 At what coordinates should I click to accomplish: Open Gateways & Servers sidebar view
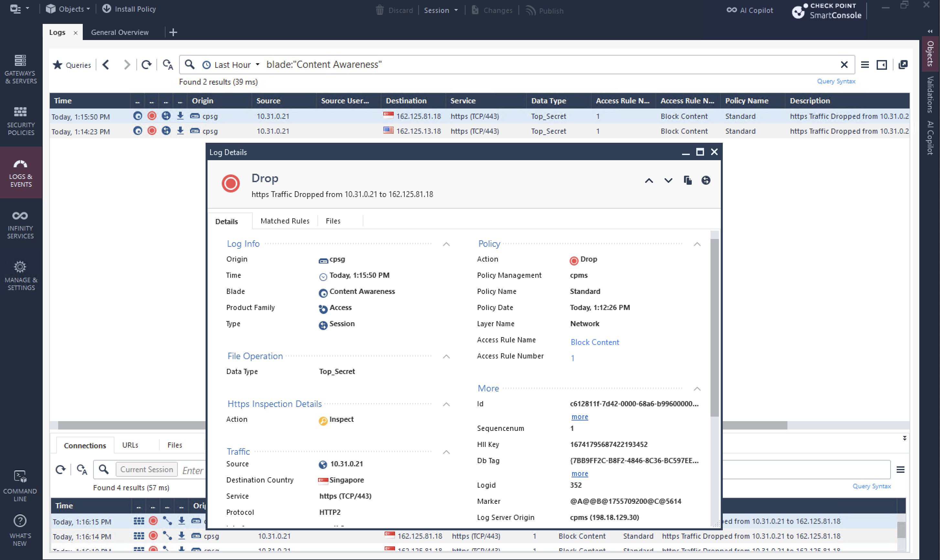pos(21,69)
